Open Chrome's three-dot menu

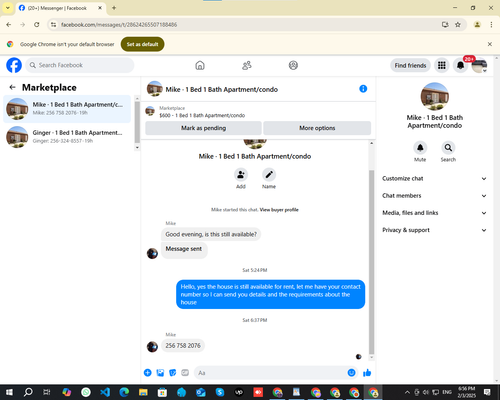tap(491, 24)
